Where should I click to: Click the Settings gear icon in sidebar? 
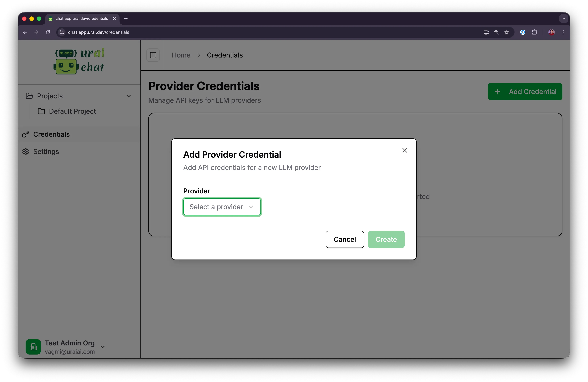[x=25, y=152]
